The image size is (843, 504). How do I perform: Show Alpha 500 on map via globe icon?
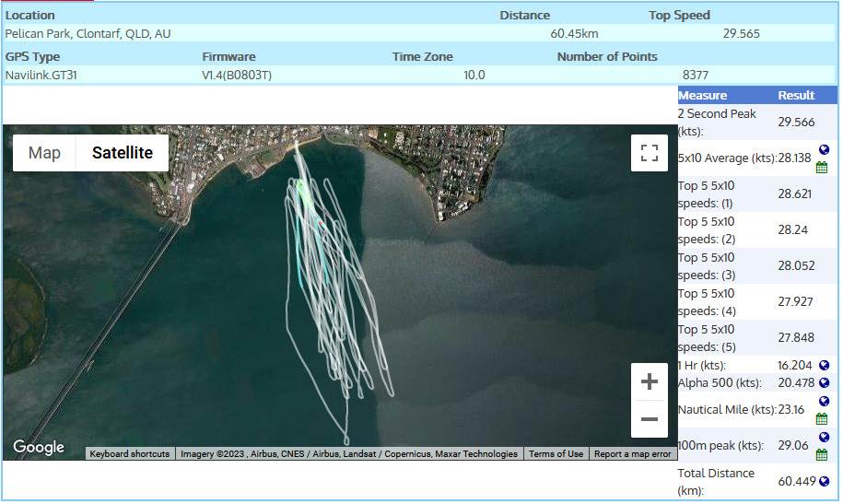pyautogui.click(x=824, y=383)
